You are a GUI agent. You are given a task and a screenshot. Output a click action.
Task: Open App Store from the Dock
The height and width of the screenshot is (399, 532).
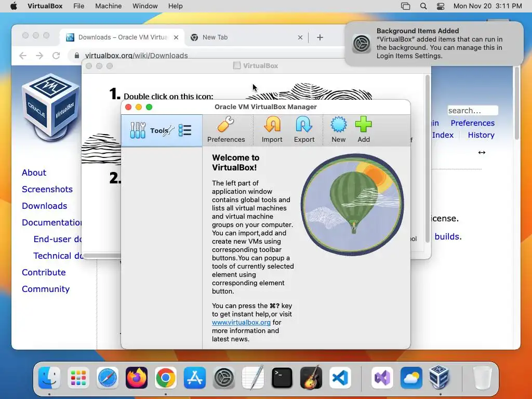195,378
